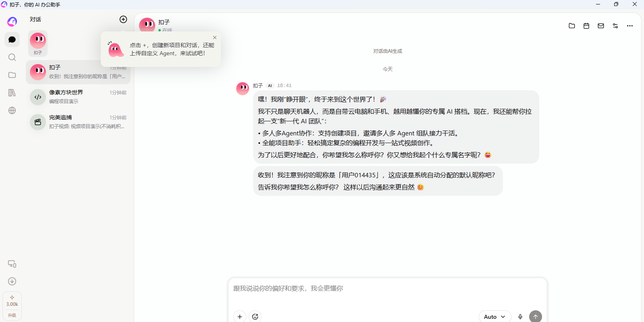Image resolution: width=644 pixels, height=322 pixels.
Task: Close the tip popup about creating projects
Action: [215, 37]
